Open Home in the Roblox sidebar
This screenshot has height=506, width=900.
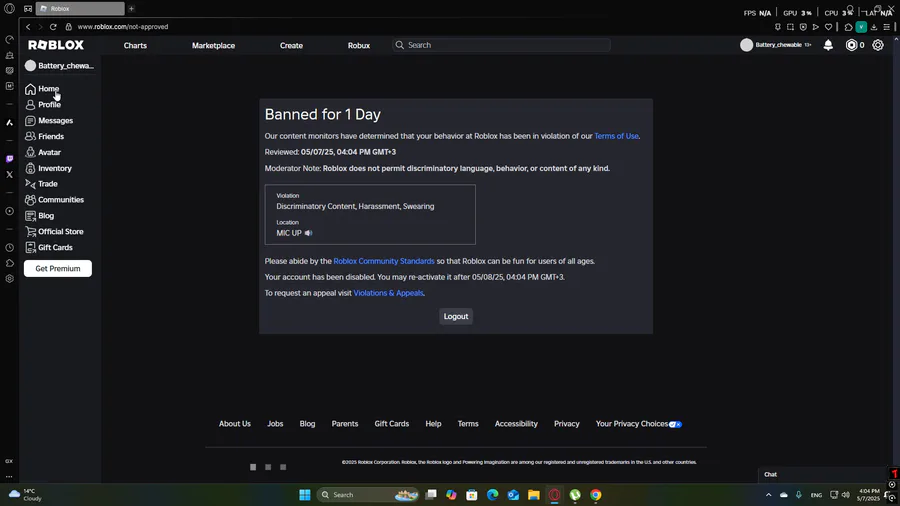click(x=42, y=89)
